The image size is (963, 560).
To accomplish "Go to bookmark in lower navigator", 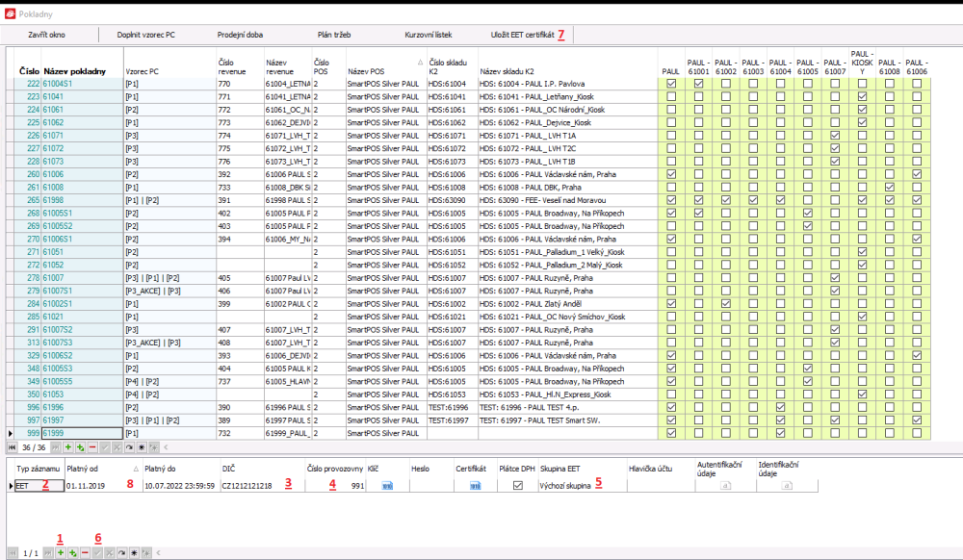I will click(146, 552).
